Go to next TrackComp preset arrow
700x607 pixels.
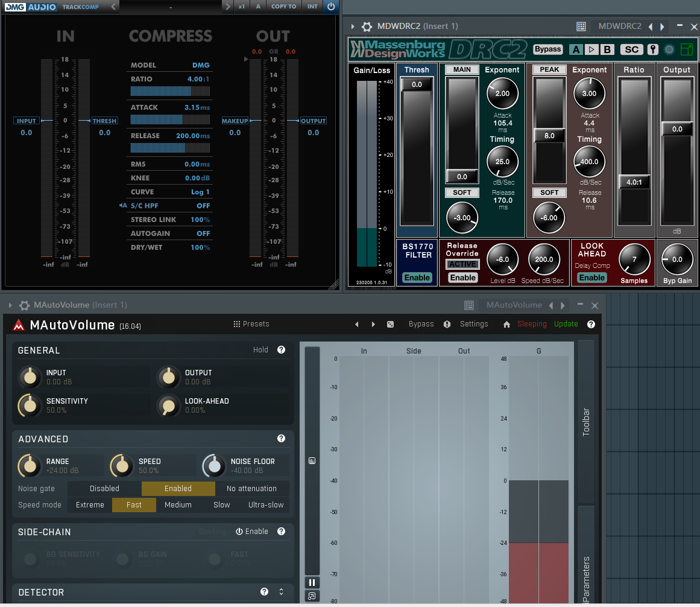[228, 7]
